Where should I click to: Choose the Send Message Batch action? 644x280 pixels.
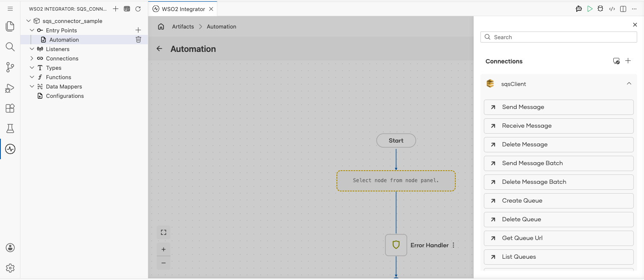click(x=559, y=163)
